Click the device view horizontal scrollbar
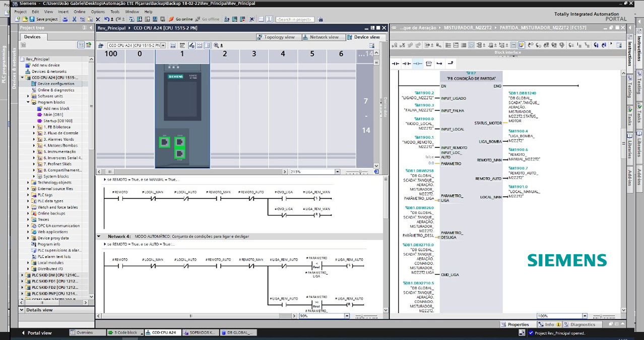 pos(192,172)
